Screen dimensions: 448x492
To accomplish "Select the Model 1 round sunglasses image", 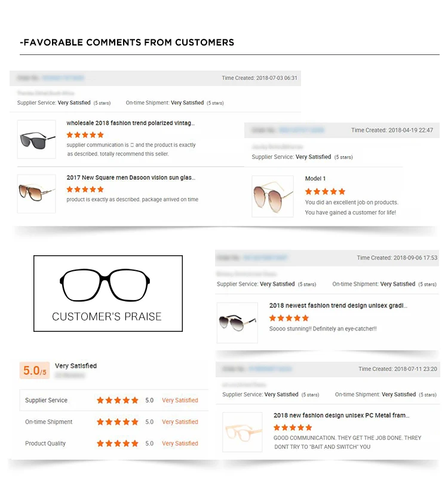I will 273,197.
